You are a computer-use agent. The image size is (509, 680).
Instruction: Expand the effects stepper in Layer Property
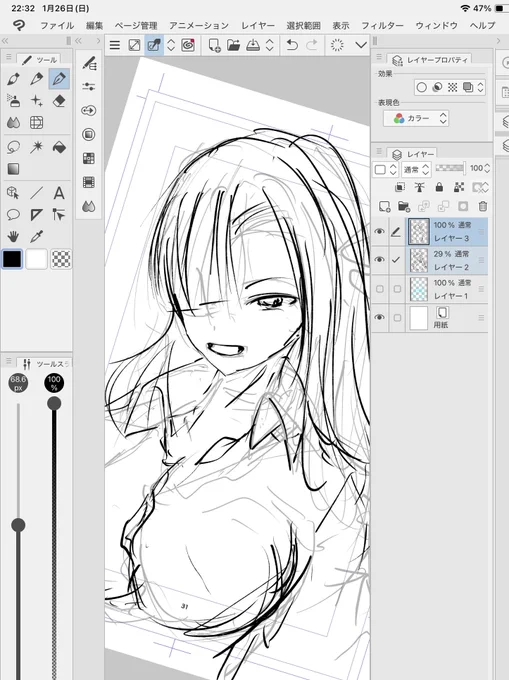click(480, 88)
